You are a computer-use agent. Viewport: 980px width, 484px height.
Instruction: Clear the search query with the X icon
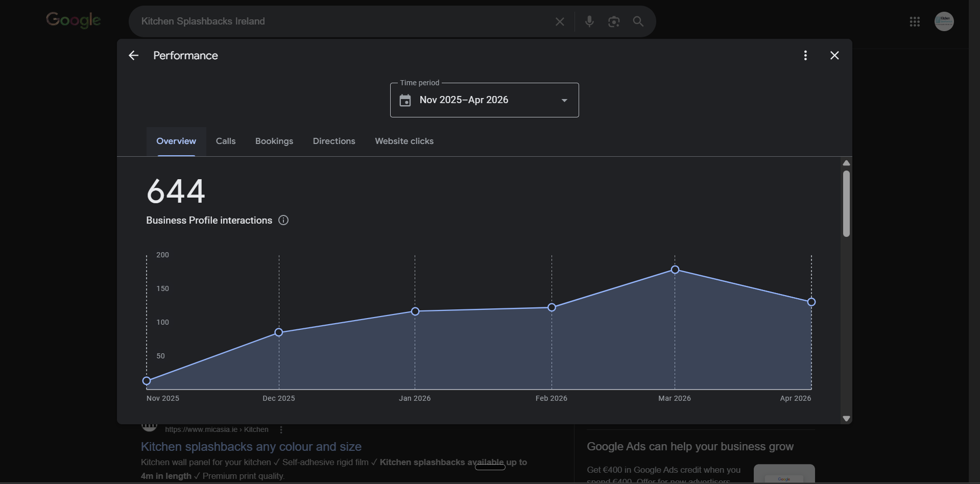pyautogui.click(x=560, y=21)
